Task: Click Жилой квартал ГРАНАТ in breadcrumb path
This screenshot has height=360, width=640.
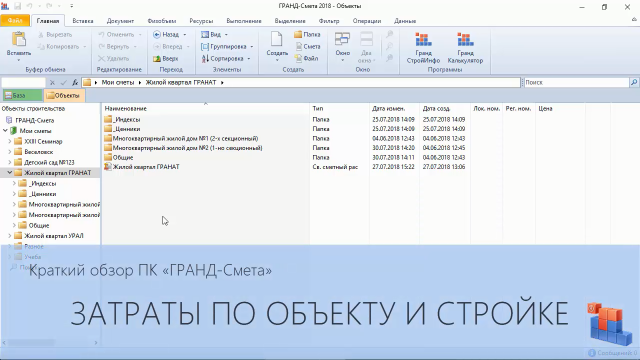Action: (x=181, y=82)
